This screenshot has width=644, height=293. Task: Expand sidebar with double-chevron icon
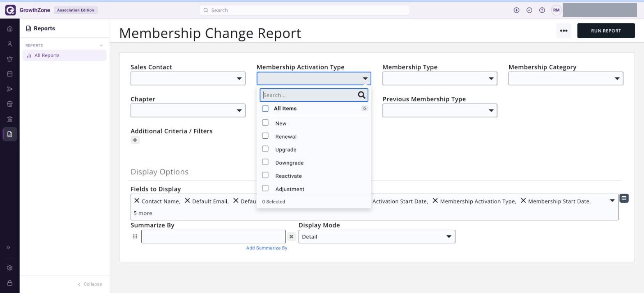click(x=8, y=247)
